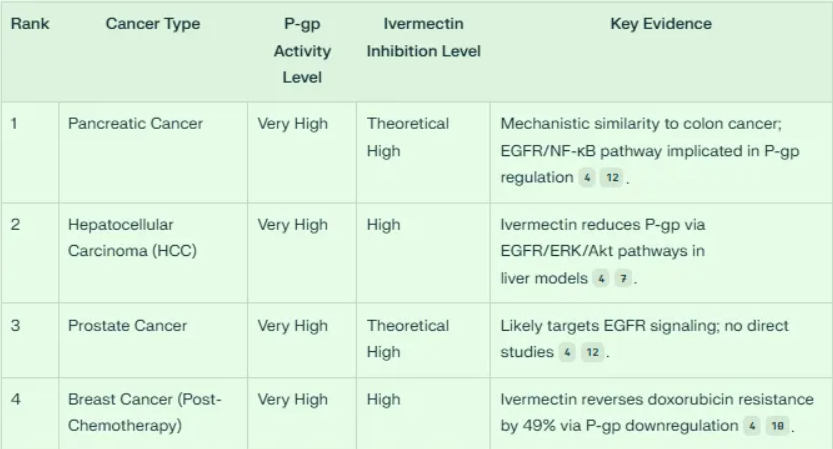The height and width of the screenshot is (449, 833).
Task: Open citation 4 in the HCC row
Action: coord(601,278)
